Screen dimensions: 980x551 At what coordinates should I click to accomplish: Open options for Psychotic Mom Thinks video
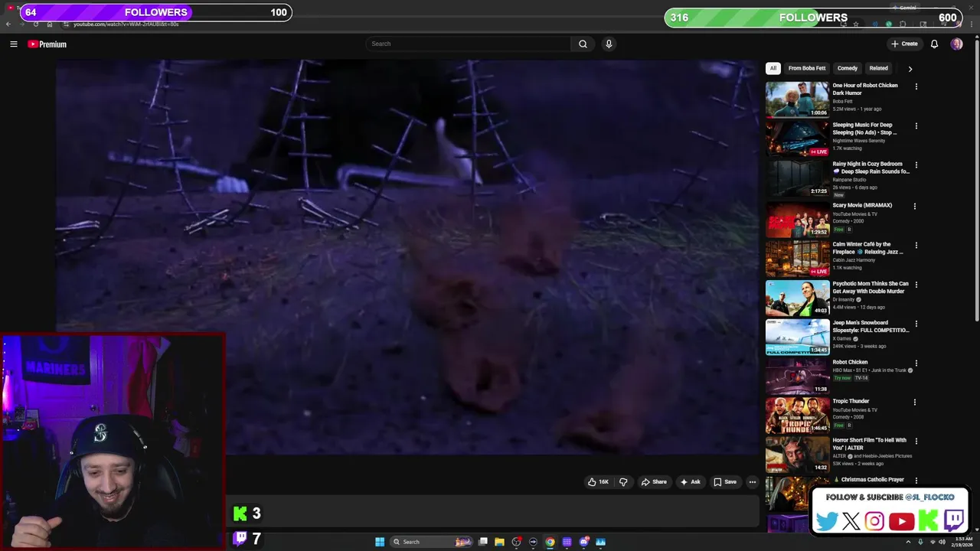916,285
